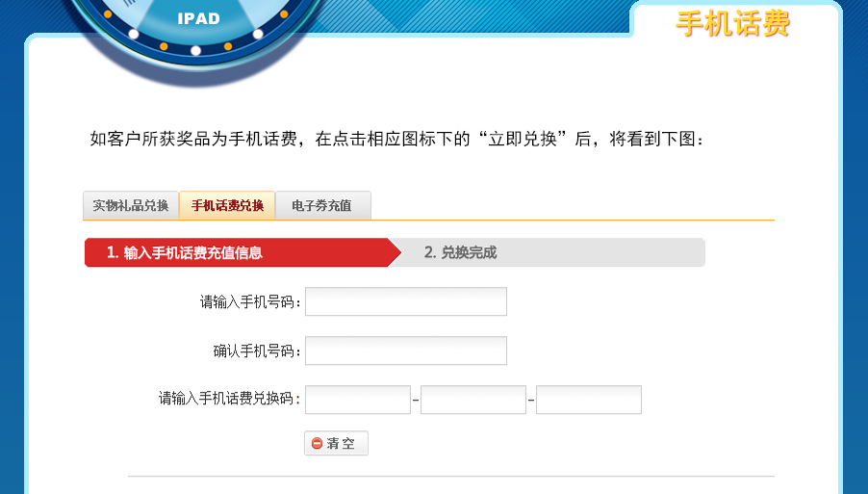
Task: Click the 请输入手机话费兑换码 label
Action: 230,400
